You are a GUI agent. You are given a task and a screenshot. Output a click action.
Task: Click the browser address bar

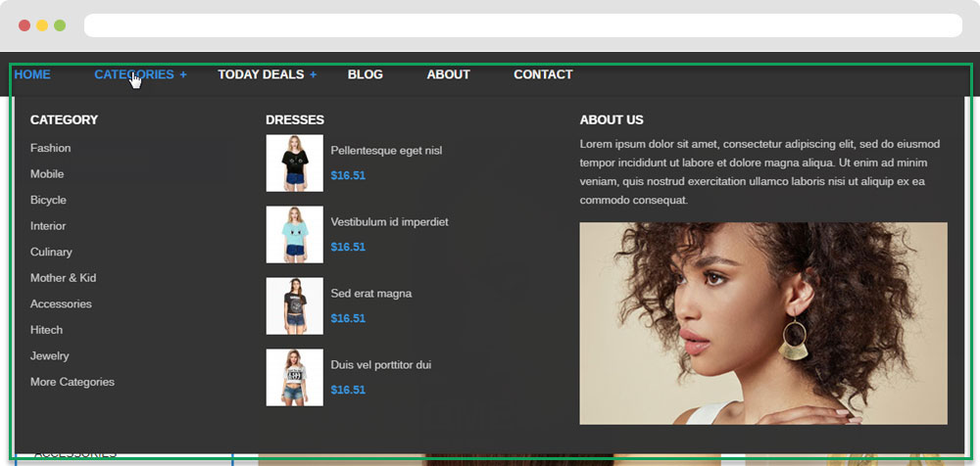[x=523, y=25]
